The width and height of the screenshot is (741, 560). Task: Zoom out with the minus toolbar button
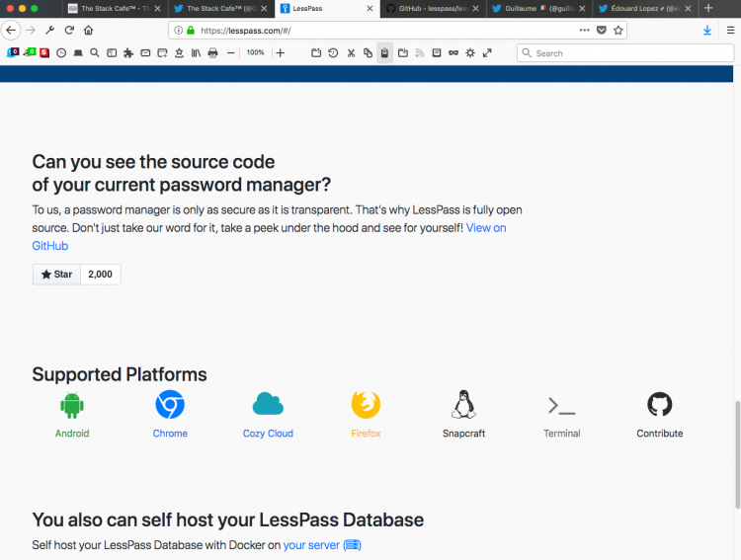[230, 53]
